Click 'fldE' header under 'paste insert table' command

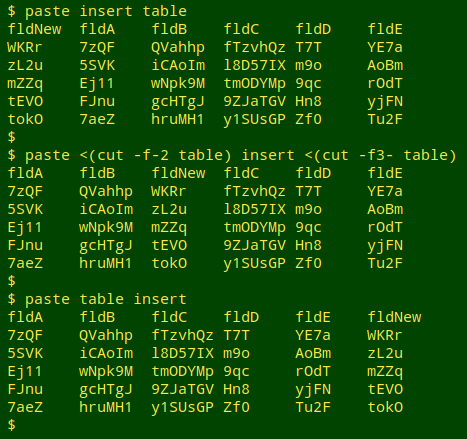385,29
